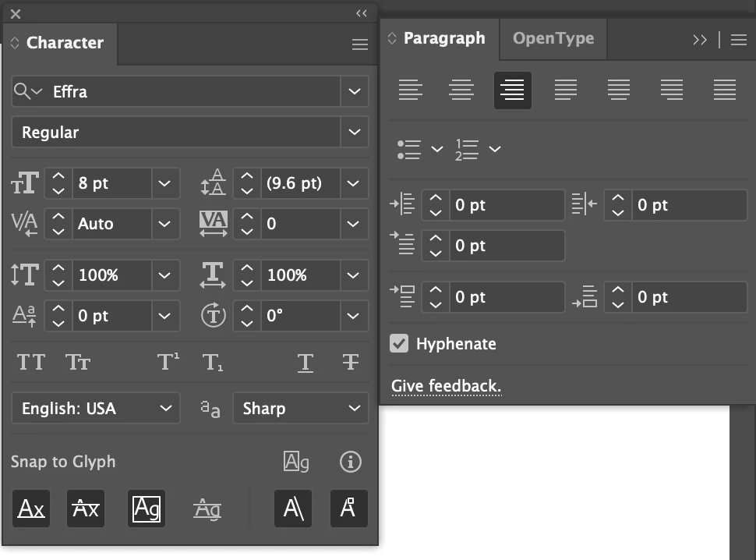Click the right indent 0 pt field
The height and width of the screenshot is (560, 756).
(x=690, y=205)
